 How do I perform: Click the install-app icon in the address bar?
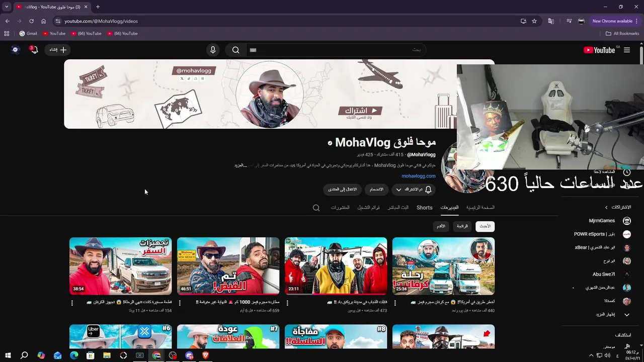pyautogui.click(x=523, y=21)
